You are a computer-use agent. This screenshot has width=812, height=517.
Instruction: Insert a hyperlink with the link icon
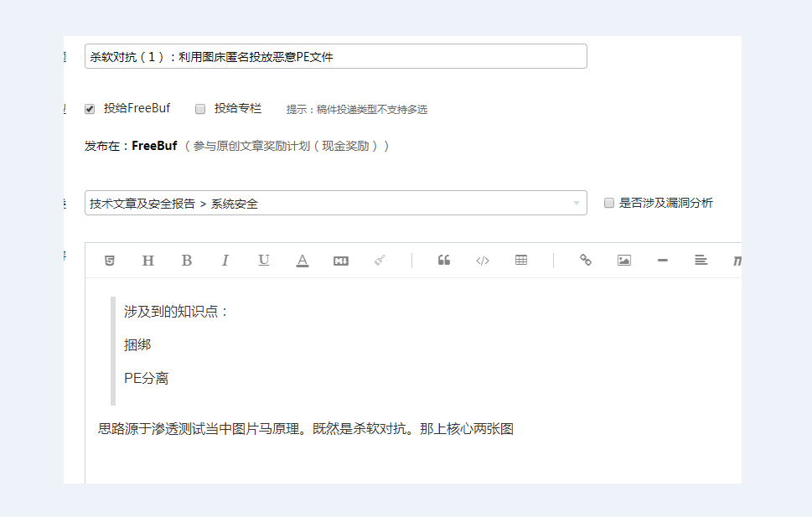[585, 260]
